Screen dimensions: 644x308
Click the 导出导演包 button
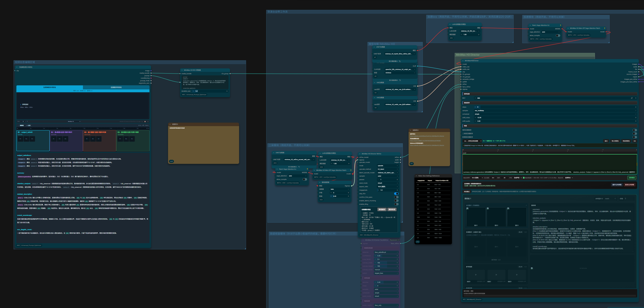(x=626, y=141)
